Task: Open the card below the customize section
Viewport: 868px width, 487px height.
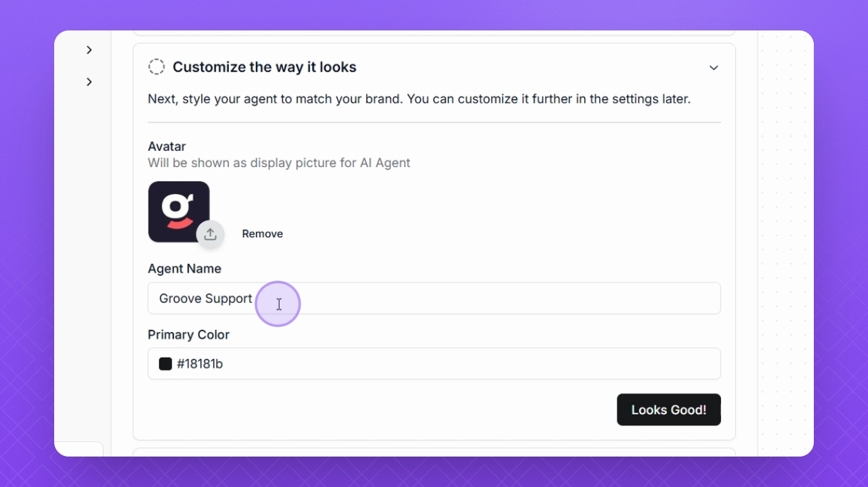Action: point(433,451)
